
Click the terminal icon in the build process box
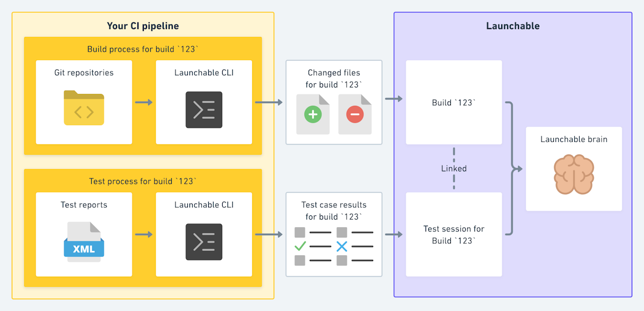[204, 110]
